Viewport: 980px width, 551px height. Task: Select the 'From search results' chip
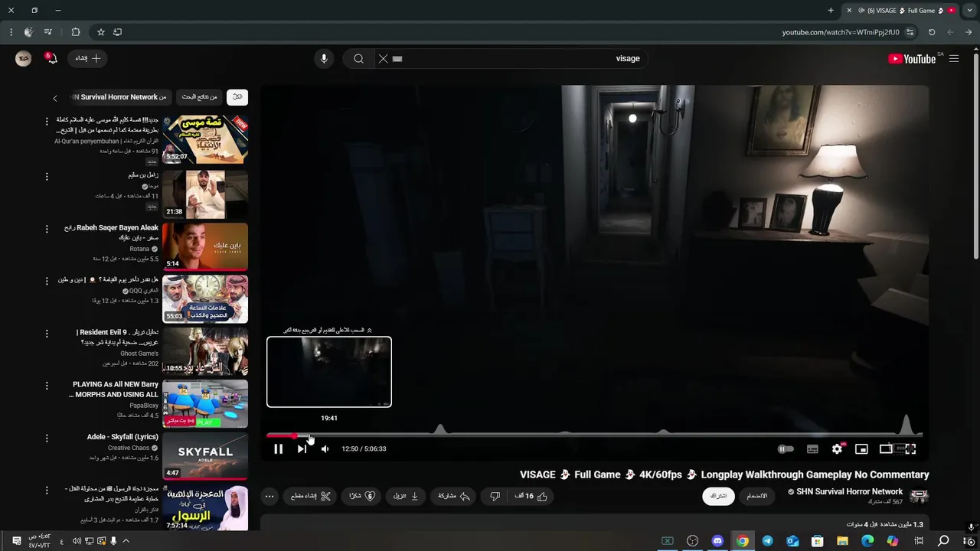199,97
